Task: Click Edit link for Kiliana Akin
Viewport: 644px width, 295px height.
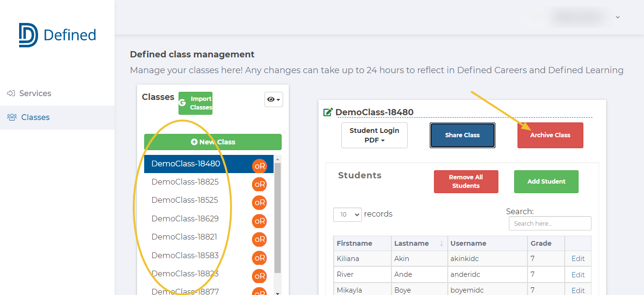Action: tap(578, 259)
